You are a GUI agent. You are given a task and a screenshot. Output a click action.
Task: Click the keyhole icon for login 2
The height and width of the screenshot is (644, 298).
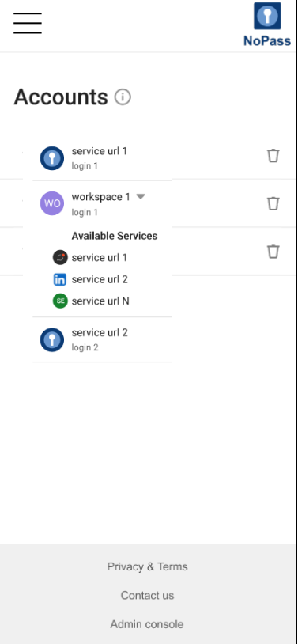click(x=51, y=339)
